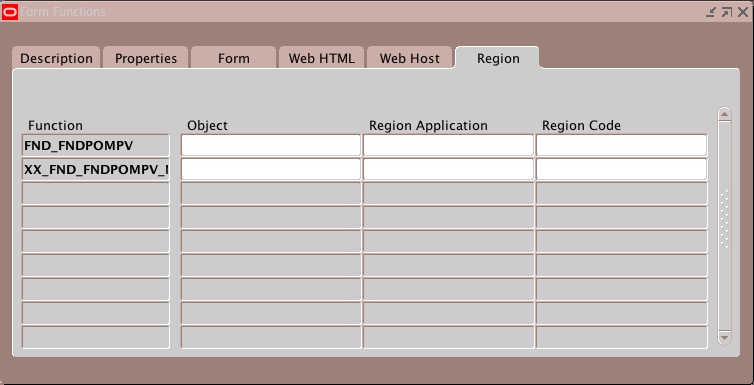Open the Web Host tab
754x385 pixels.
click(410, 59)
